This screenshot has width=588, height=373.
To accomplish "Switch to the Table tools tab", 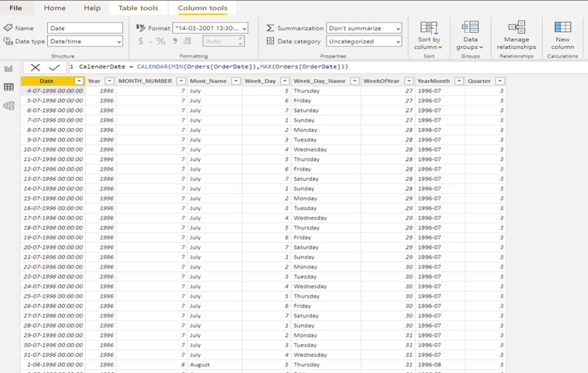I will click(138, 8).
